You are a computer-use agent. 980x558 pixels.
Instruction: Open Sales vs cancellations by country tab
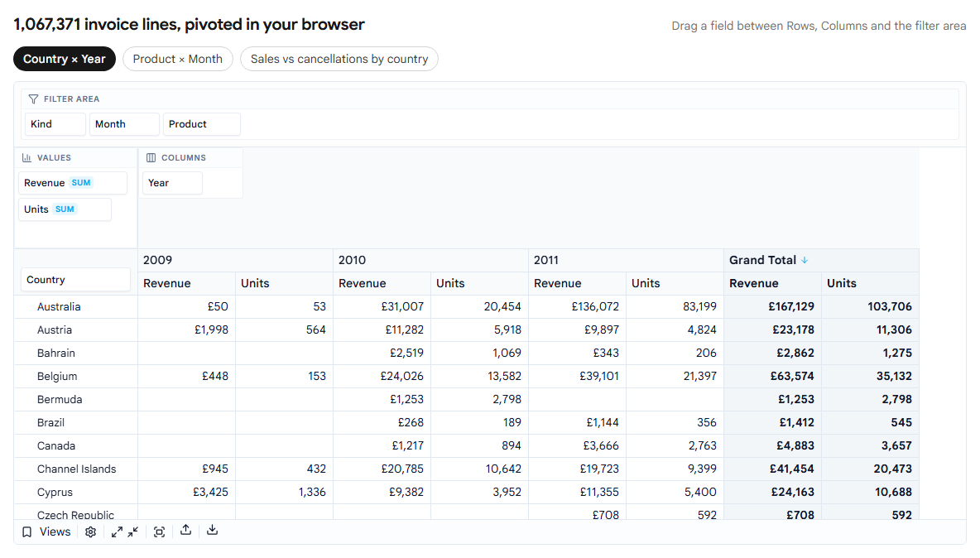click(339, 59)
